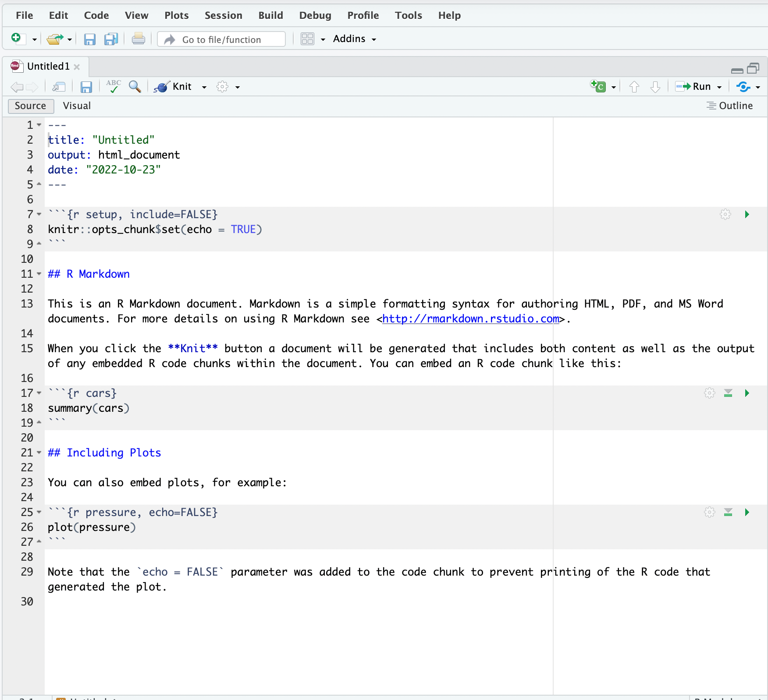This screenshot has width=768, height=700.
Task: Open the Run options dropdown arrow
Action: (x=719, y=87)
